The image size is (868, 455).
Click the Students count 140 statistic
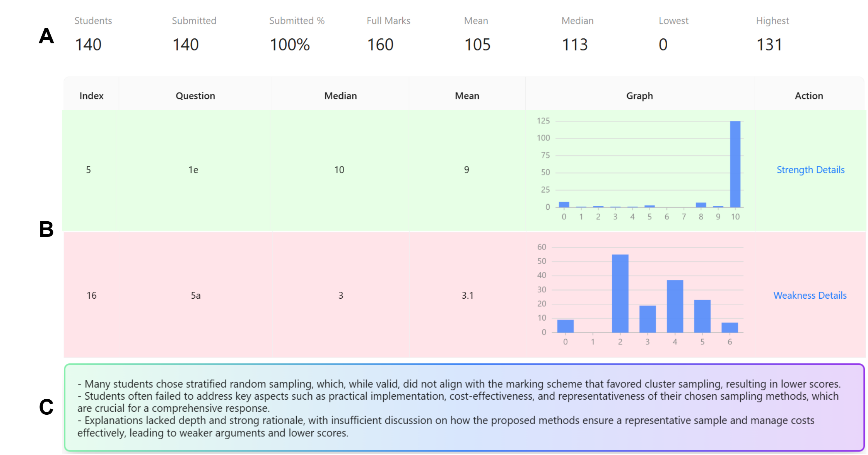88,44
